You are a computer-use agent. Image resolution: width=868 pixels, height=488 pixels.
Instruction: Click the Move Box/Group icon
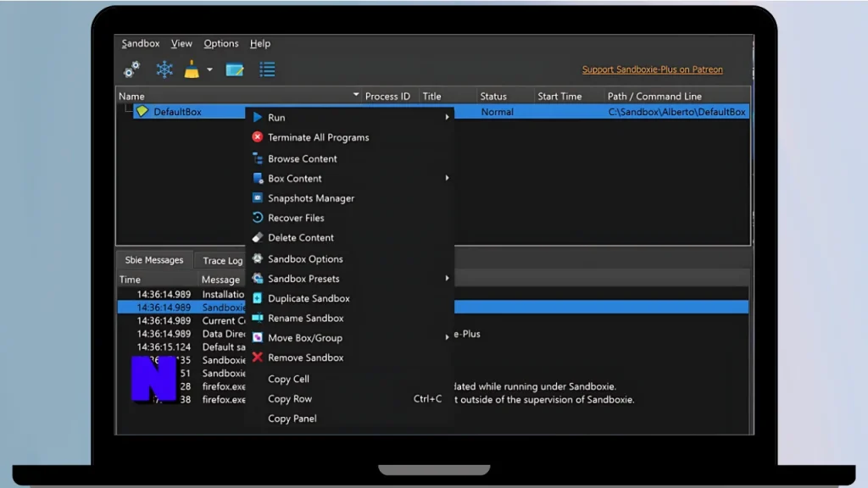tap(258, 337)
